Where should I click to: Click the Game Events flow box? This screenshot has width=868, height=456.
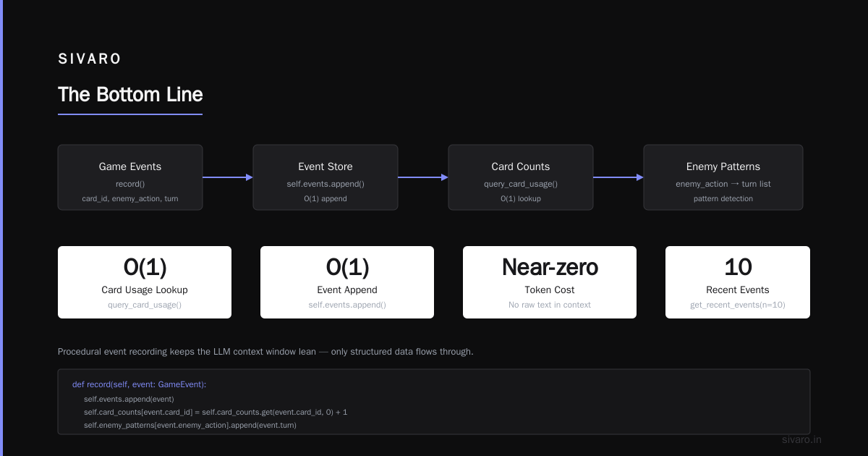pos(130,177)
